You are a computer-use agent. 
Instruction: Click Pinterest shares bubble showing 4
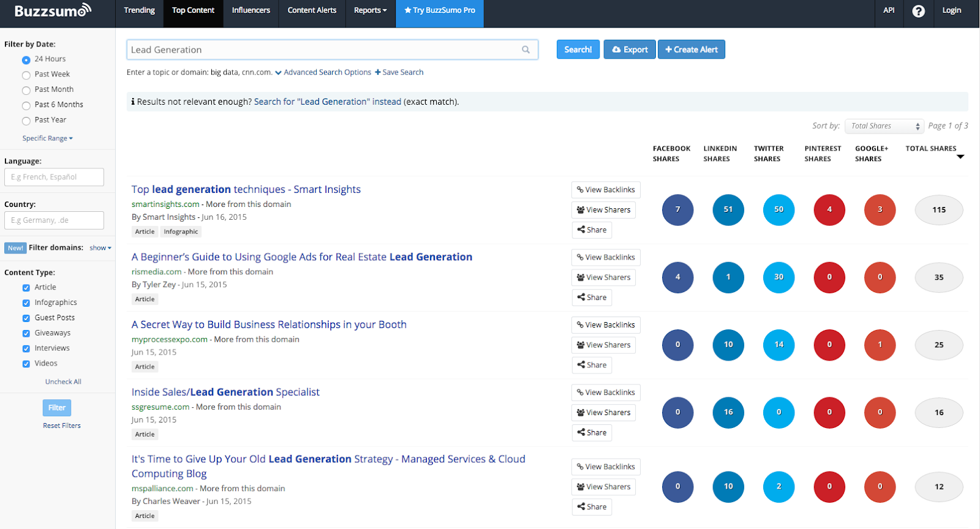(x=829, y=209)
